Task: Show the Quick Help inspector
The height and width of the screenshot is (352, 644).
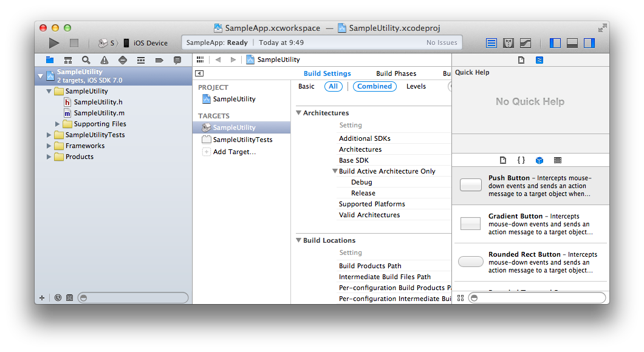Action: [540, 60]
